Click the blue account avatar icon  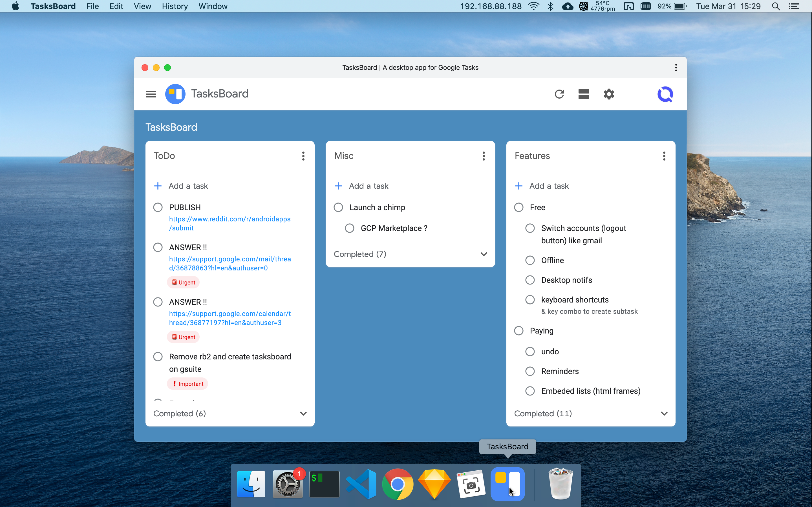(x=665, y=94)
